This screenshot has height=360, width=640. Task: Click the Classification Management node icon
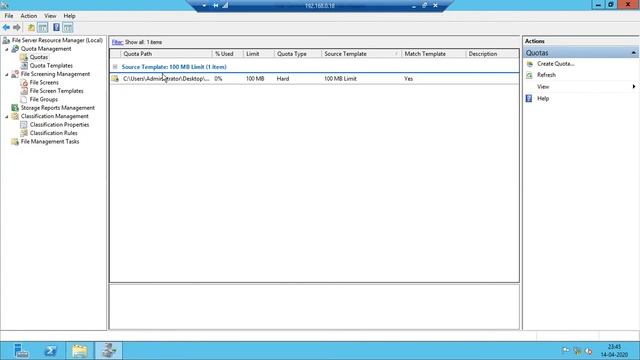(15, 116)
